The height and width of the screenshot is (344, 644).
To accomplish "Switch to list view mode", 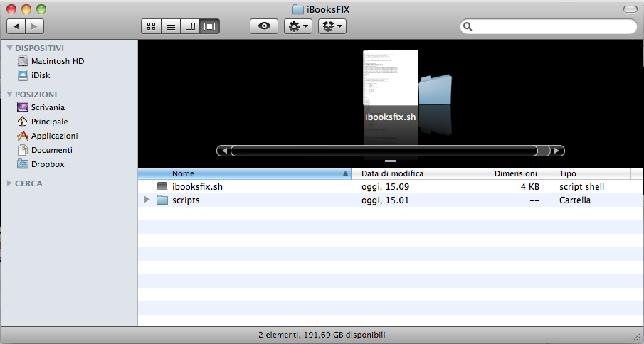I will pyautogui.click(x=171, y=26).
